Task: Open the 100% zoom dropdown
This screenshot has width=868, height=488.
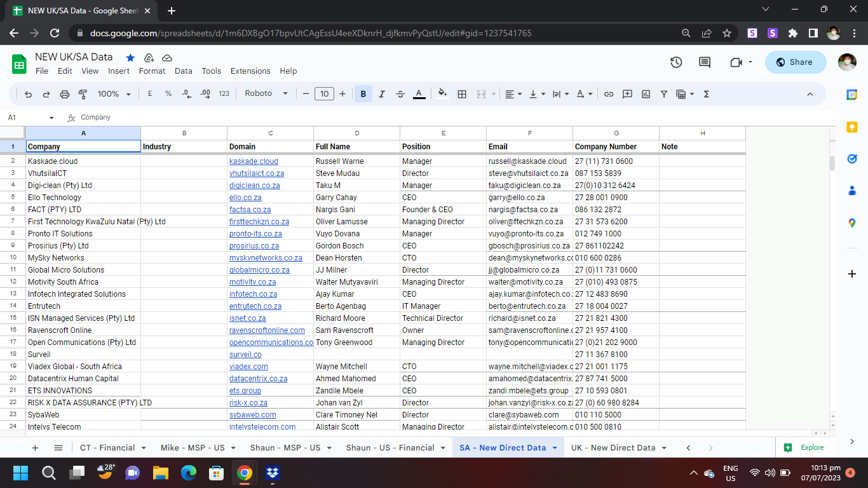Action: click(x=114, y=93)
